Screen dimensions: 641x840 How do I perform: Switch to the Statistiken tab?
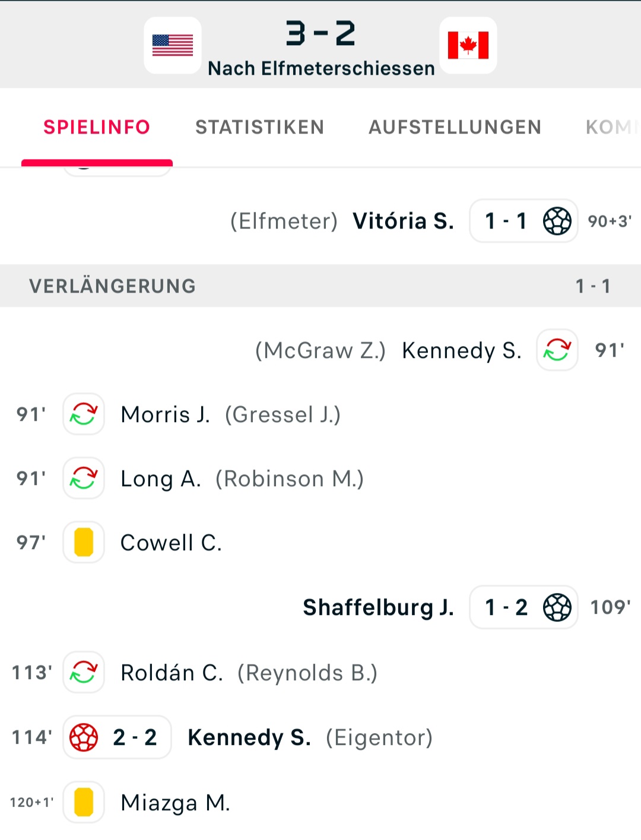[x=260, y=127]
